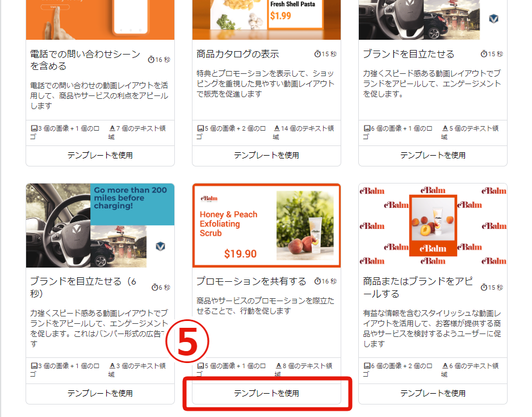Image resolution: width=532 pixels, height=417 pixels.
Task: Apply the ブランドを目立たせる（6秒）template
Action: click(100, 393)
